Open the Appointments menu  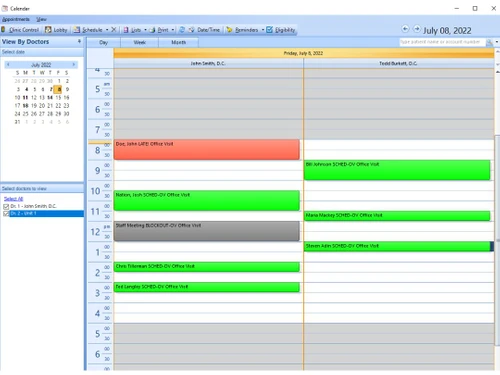(16, 19)
